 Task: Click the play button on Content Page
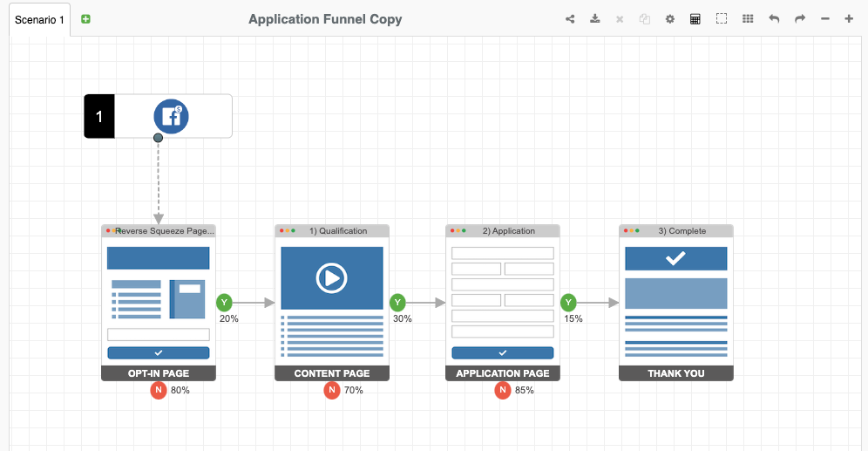click(331, 277)
